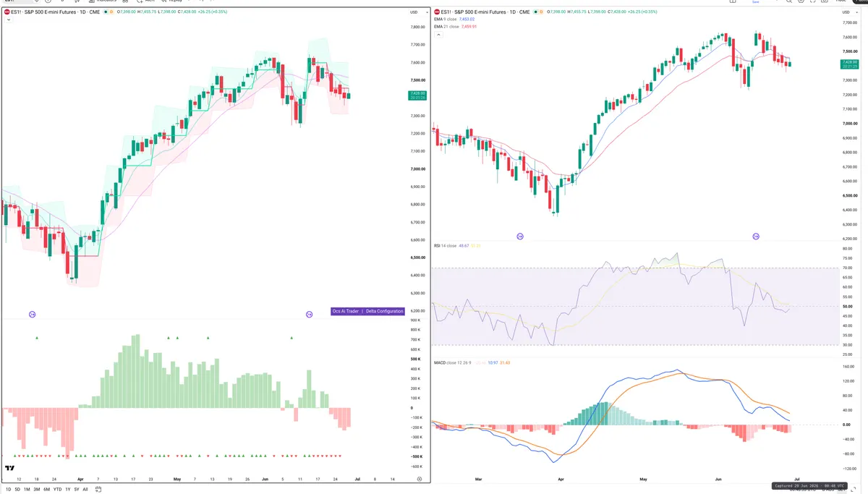868x494 pixels.
Task: Set time range to All
Action: click(x=85, y=490)
